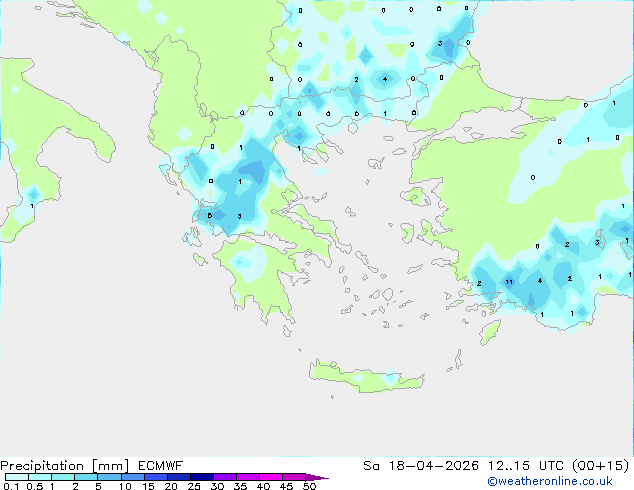Viewport: 634px width, 490px height.
Task: Pick the 10–15 mm blue legend swatch
Action: [132, 477]
